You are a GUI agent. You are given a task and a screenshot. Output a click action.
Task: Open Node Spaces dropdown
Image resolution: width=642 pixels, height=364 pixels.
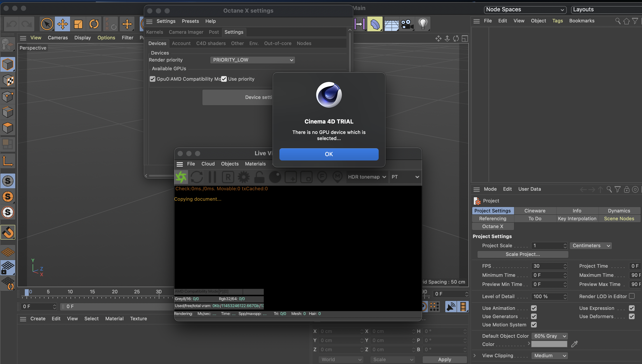[x=525, y=10]
